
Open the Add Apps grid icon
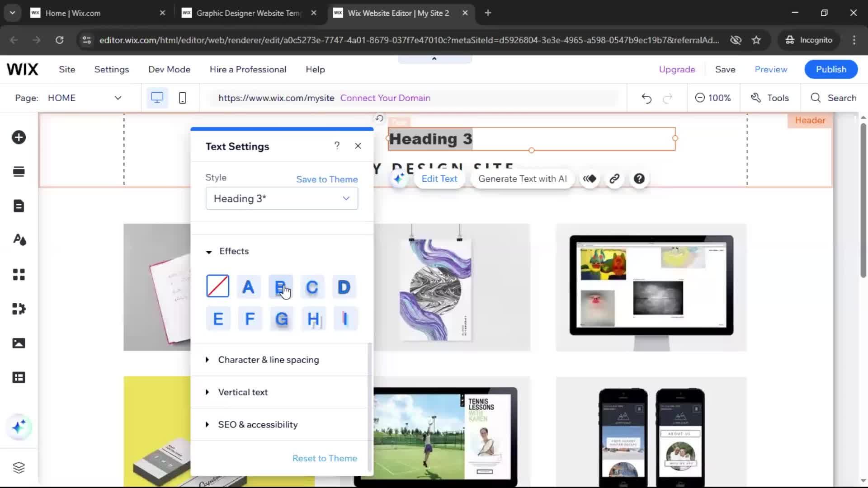[19, 275]
